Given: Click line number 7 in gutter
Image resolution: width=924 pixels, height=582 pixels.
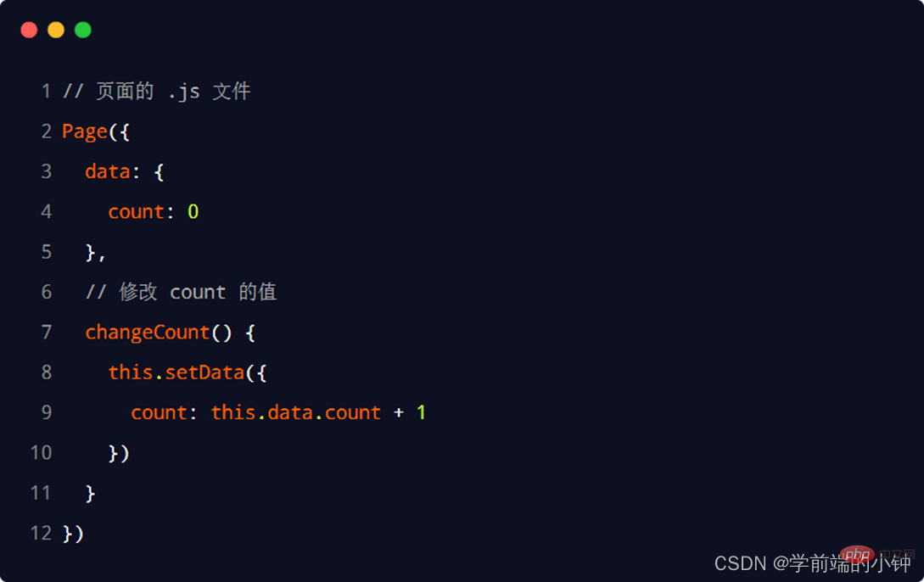Looking at the screenshot, I should (x=47, y=333).
